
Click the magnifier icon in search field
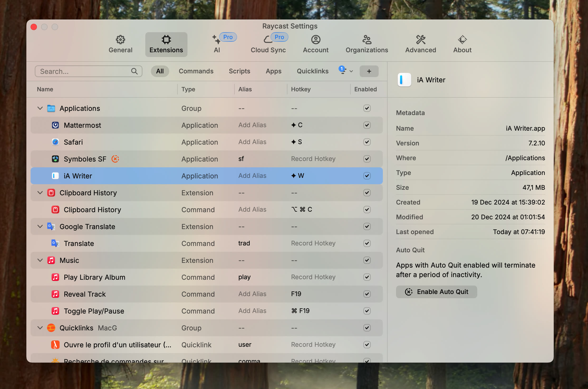tap(134, 71)
